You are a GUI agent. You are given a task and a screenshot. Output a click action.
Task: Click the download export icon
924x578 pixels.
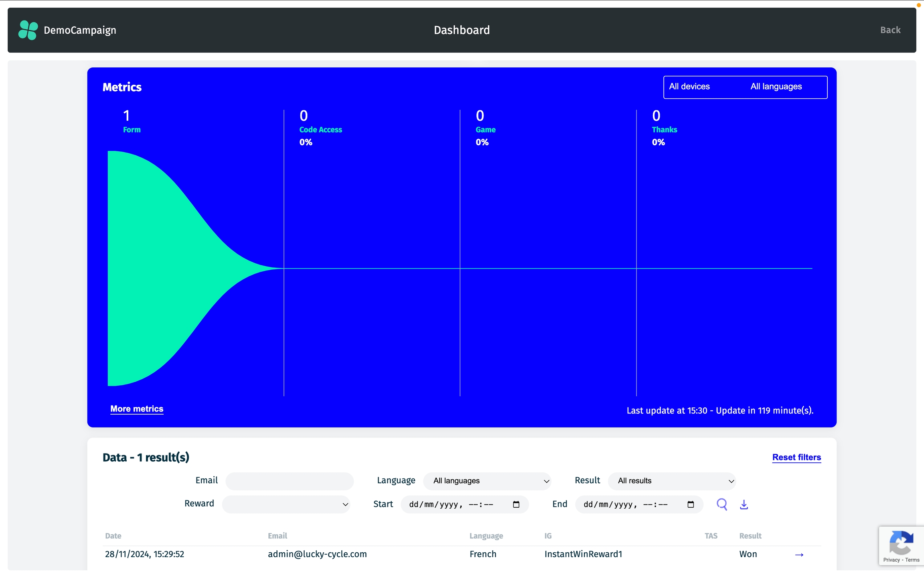(744, 505)
